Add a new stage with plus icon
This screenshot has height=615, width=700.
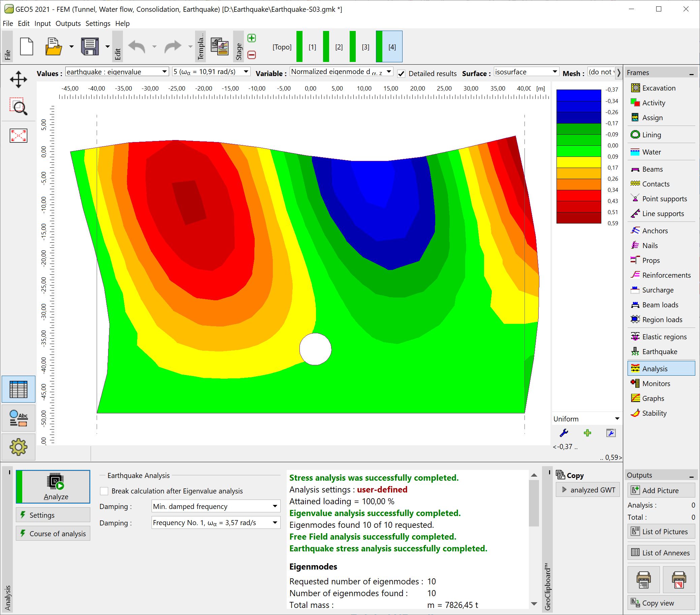pyautogui.click(x=252, y=38)
